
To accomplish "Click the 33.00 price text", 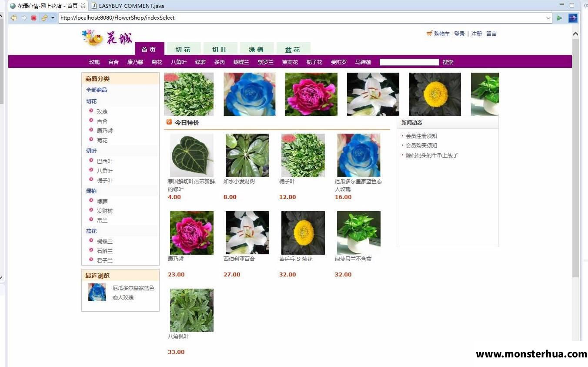I will [176, 352].
